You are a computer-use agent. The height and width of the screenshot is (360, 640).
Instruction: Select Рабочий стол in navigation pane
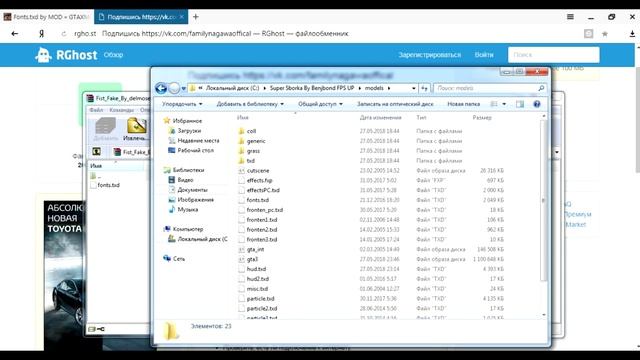click(x=196, y=150)
